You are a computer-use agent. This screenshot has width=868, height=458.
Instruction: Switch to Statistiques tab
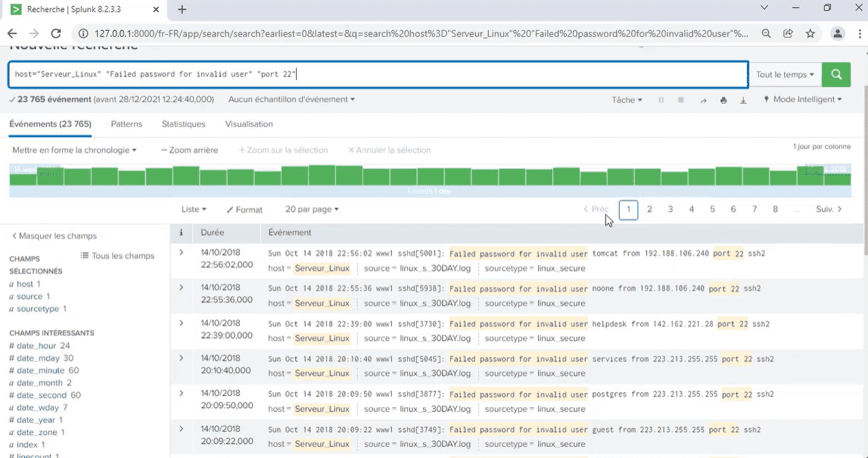point(183,124)
